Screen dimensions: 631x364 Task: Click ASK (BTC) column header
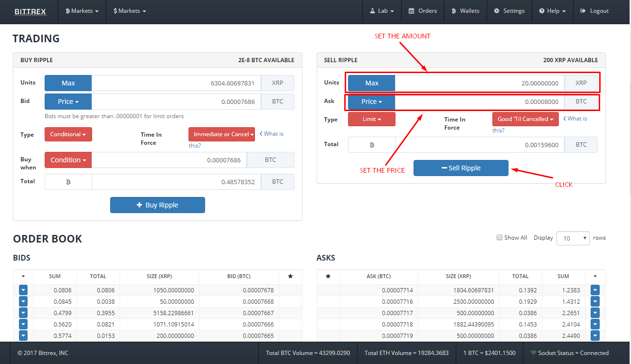coord(379,276)
